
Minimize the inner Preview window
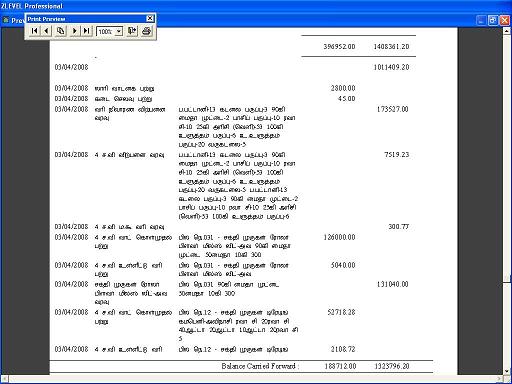481,20
